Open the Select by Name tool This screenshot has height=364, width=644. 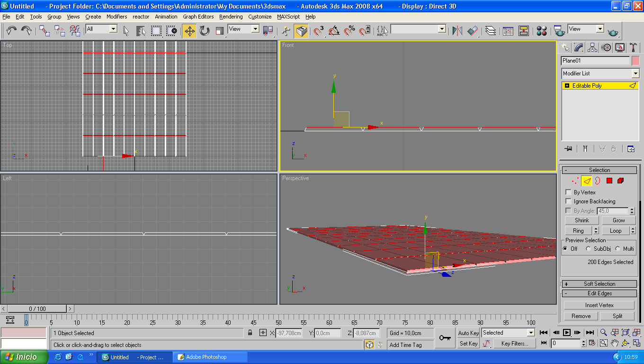coord(141,31)
